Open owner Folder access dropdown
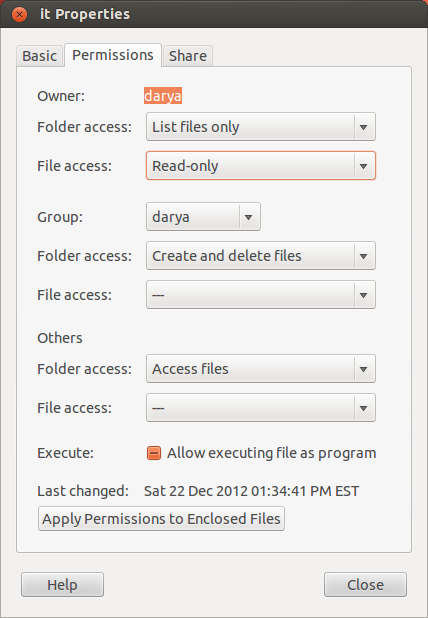The width and height of the screenshot is (428, 618). pyautogui.click(x=261, y=127)
